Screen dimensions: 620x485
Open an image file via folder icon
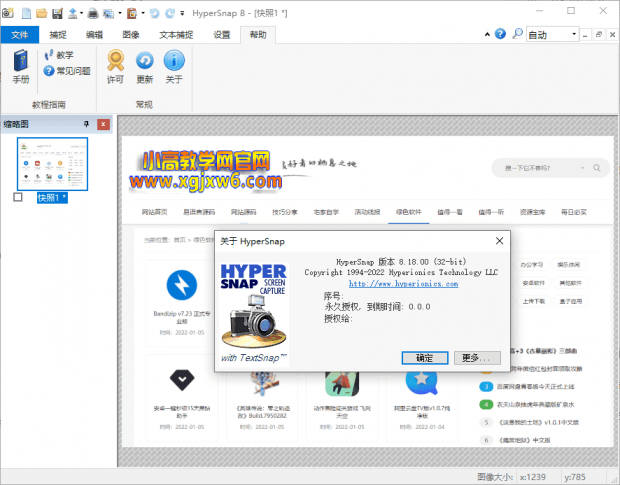pos(42,13)
